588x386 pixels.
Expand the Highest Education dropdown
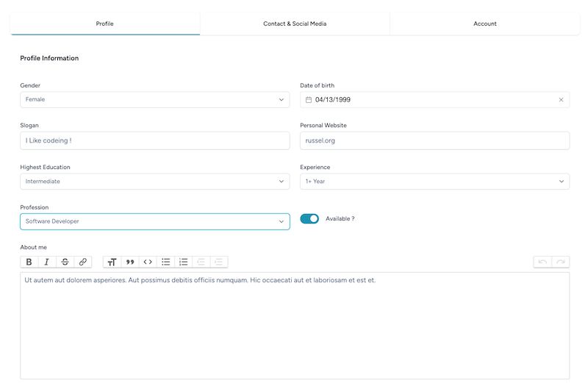click(155, 182)
